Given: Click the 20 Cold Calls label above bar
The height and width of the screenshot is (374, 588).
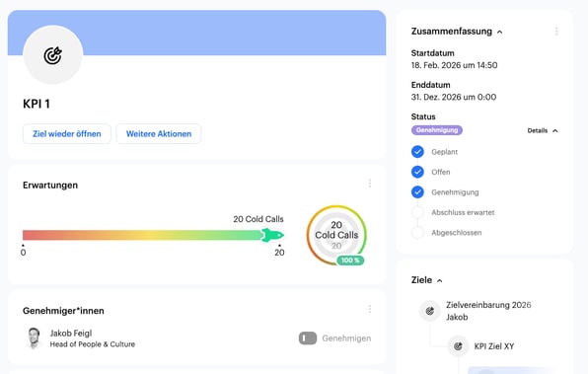Looking at the screenshot, I should [258, 219].
